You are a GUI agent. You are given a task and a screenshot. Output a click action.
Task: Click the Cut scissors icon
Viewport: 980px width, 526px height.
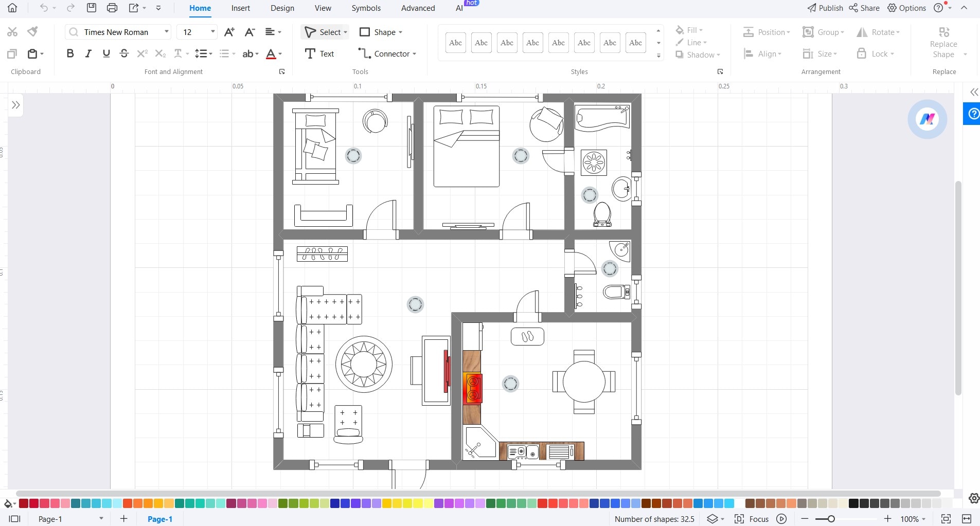[12, 32]
